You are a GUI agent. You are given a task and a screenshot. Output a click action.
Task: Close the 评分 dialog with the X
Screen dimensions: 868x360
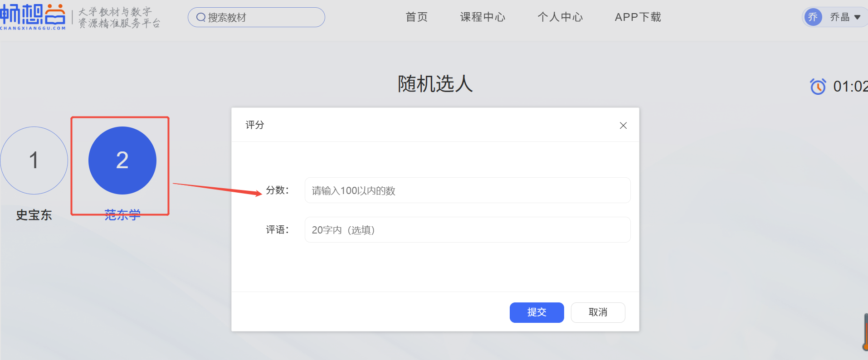pyautogui.click(x=623, y=126)
